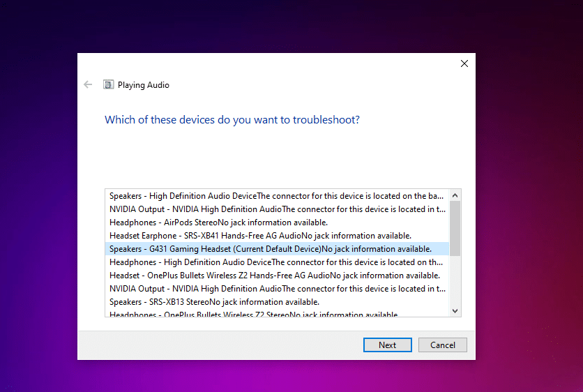Click the Playing Audio title text
Image resolution: width=583 pixels, height=392 pixels.
click(144, 85)
